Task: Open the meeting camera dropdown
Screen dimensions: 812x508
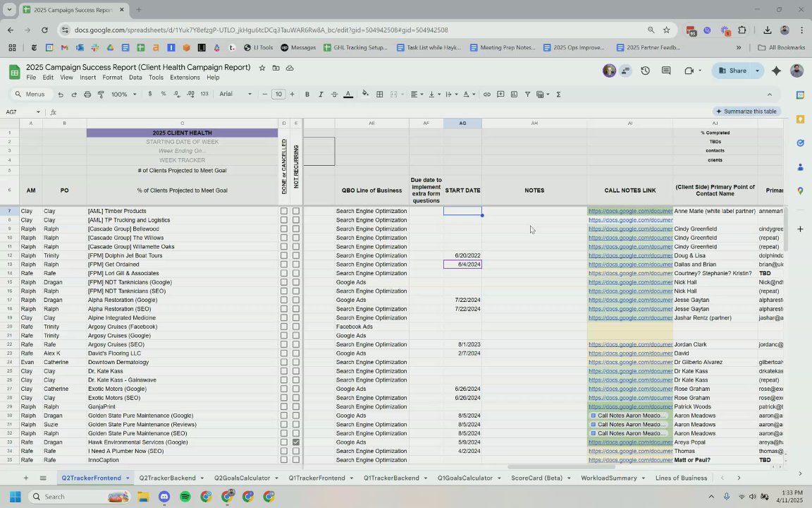Action: click(700, 71)
